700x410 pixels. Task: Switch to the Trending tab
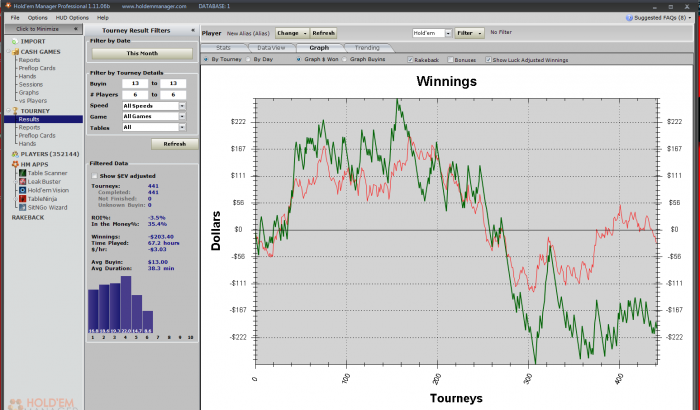point(367,48)
